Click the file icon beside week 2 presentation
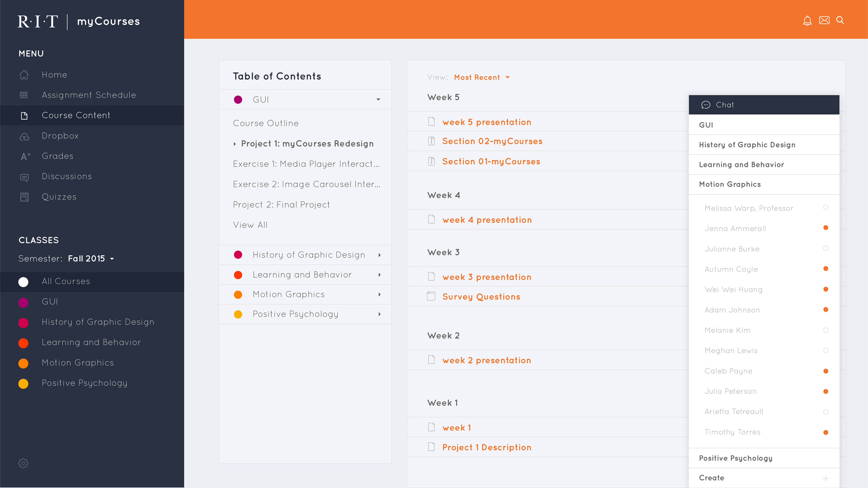The width and height of the screenshot is (868, 488). pyautogui.click(x=431, y=360)
